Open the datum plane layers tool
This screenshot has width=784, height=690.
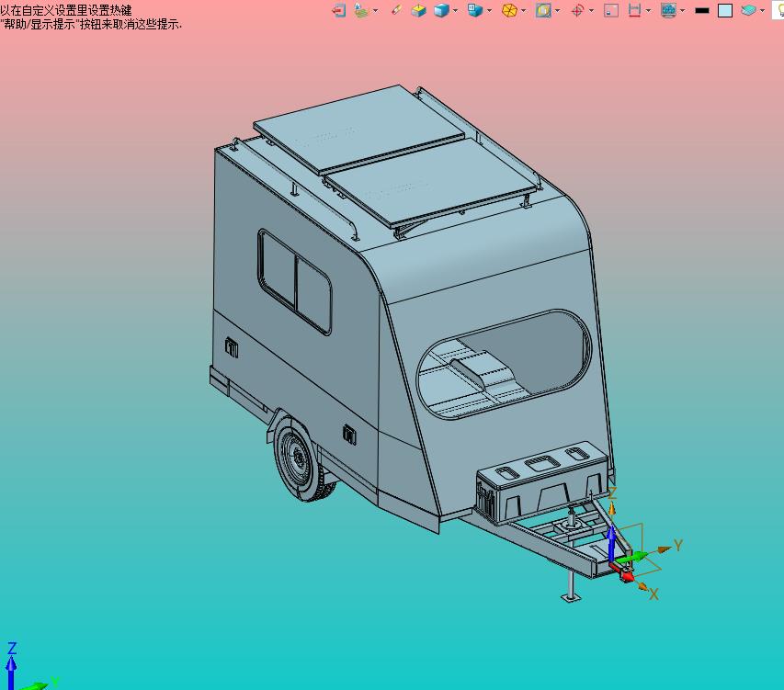pyautogui.click(x=360, y=10)
